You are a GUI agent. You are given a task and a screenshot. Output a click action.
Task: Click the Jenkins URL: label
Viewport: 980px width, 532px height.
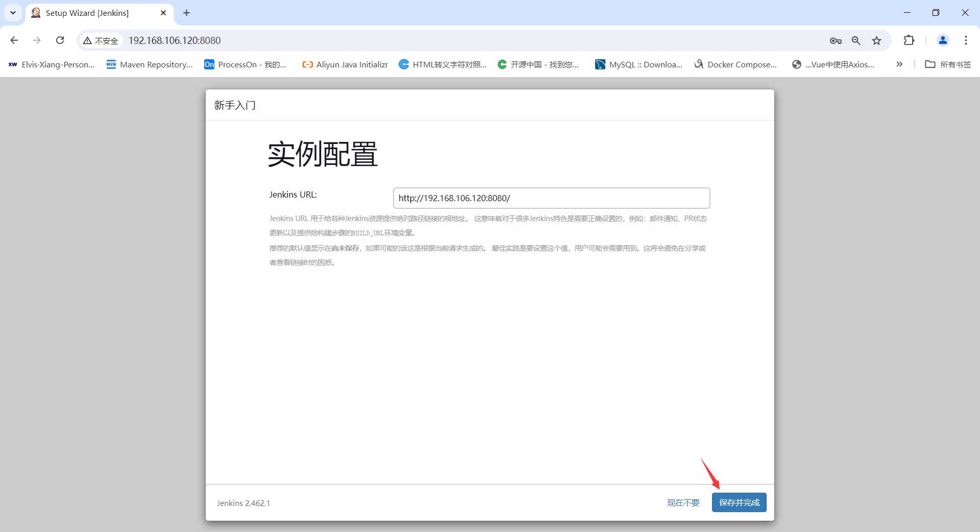coord(293,195)
